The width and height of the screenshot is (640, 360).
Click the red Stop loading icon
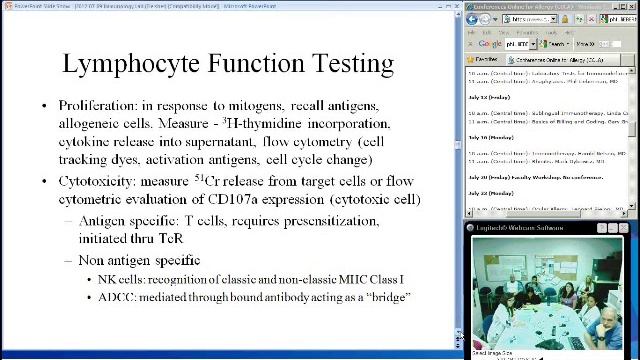(x=591, y=19)
